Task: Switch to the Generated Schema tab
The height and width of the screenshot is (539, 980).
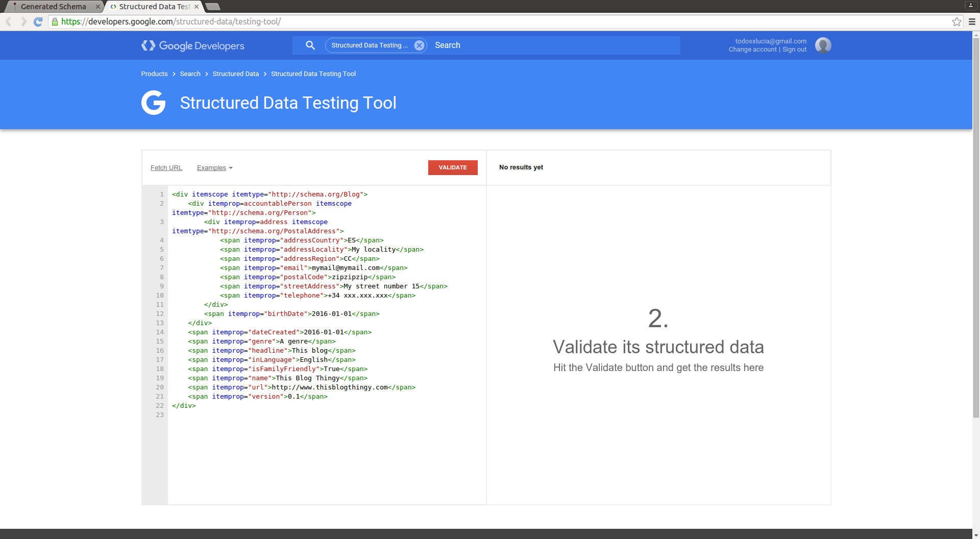Action: tap(53, 7)
